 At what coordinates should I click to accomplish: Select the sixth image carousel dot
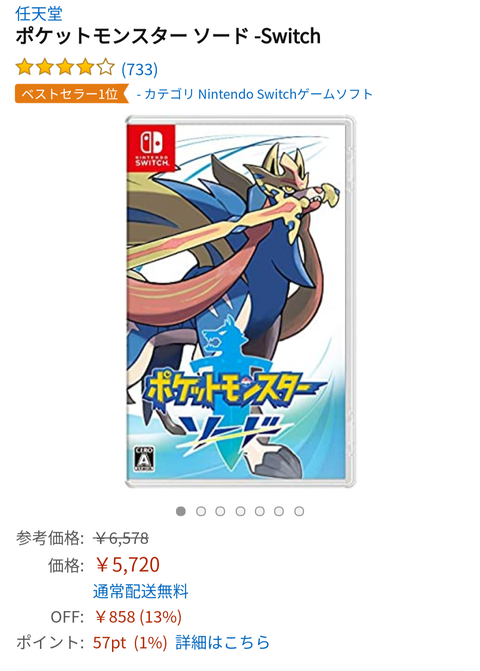click(x=279, y=511)
